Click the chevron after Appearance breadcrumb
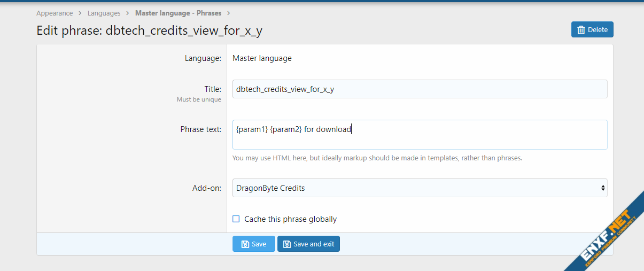The height and width of the screenshot is (271, 644). 80,13
